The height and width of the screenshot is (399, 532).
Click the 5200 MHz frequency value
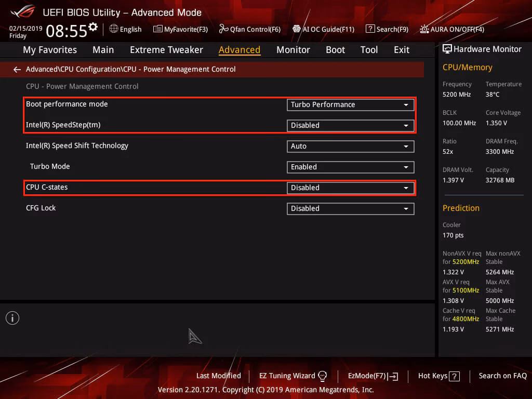click(x=456, y=95)
